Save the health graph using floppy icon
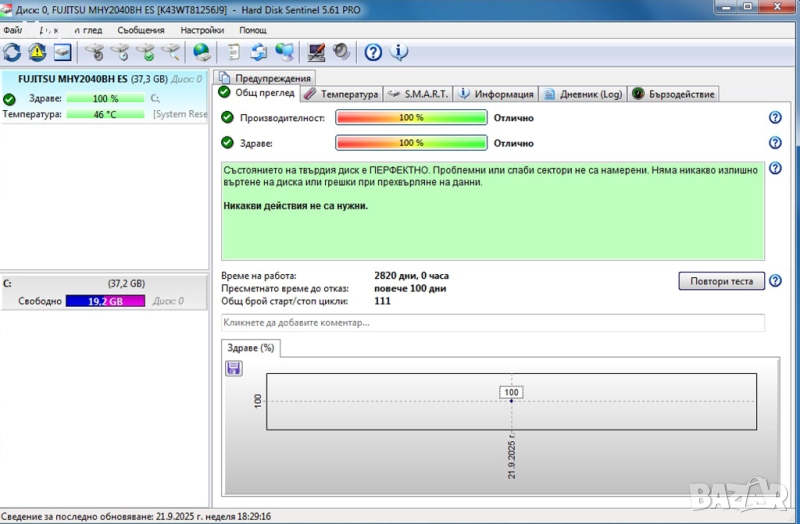 click(234, 369)
